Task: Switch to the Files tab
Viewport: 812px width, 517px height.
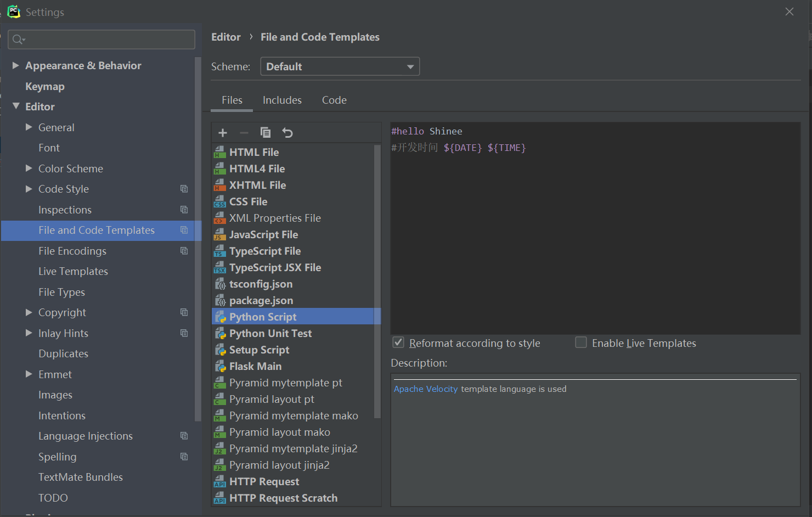Action: coord(232,100)
